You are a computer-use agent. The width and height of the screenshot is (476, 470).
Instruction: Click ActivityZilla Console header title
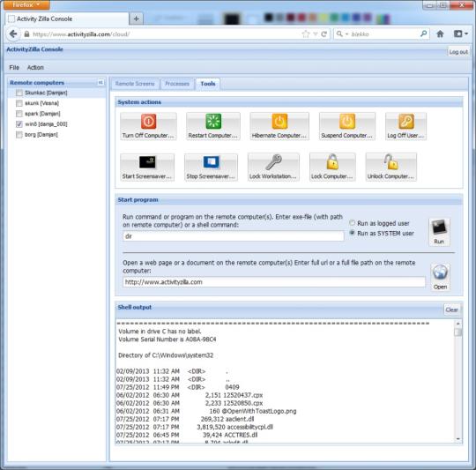point(35,49)
